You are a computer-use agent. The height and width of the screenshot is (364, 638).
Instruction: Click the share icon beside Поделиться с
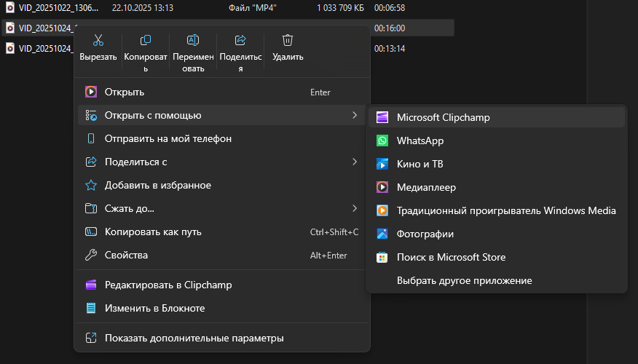[x=91, y=162]
